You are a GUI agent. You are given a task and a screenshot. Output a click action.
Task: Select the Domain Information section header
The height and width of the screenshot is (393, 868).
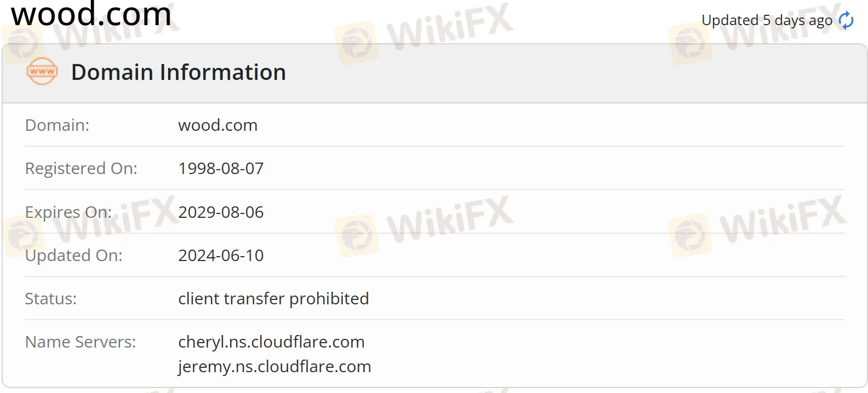coord(178,72)
